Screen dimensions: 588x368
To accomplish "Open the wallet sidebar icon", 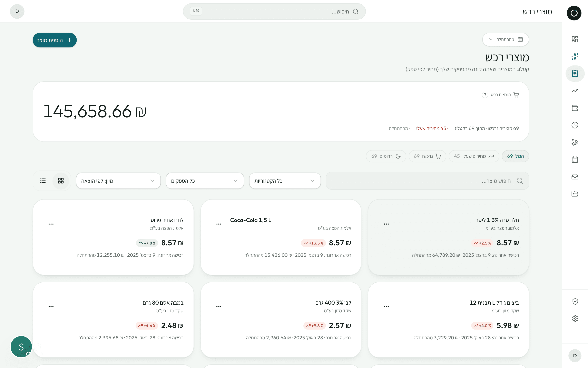I will point(575,108).
